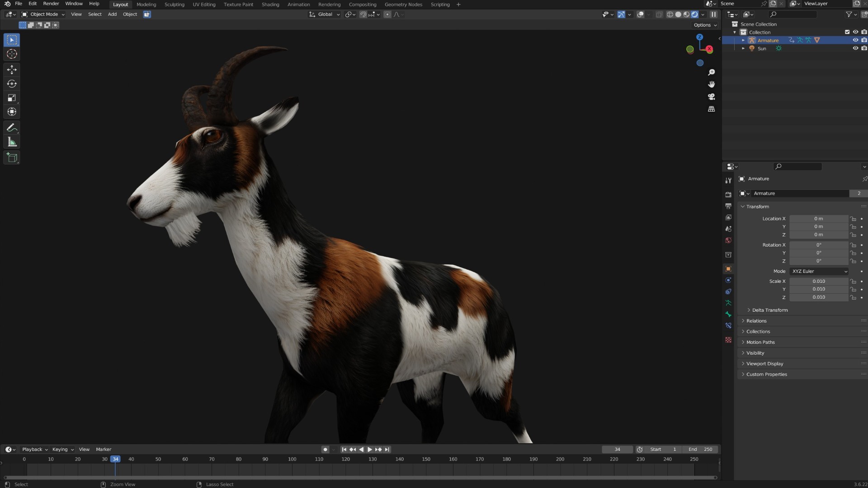Expand the Delta Transform panel
Image resolution: width=868 pixels, height=488 pixels.
(769, 310)
